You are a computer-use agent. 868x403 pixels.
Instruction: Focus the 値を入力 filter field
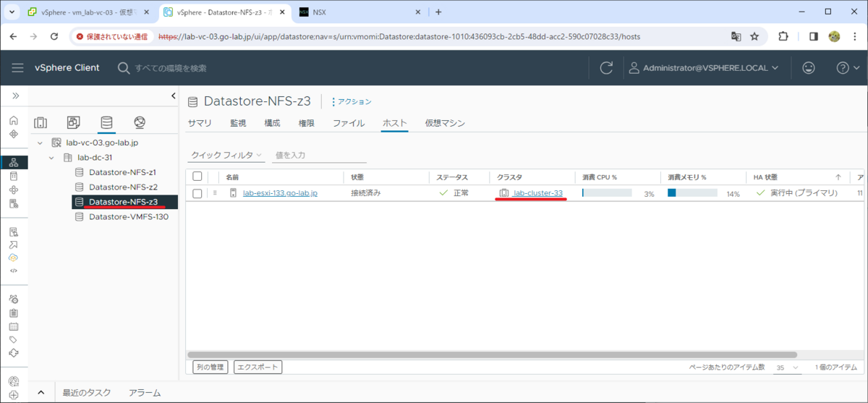[319, 156]
